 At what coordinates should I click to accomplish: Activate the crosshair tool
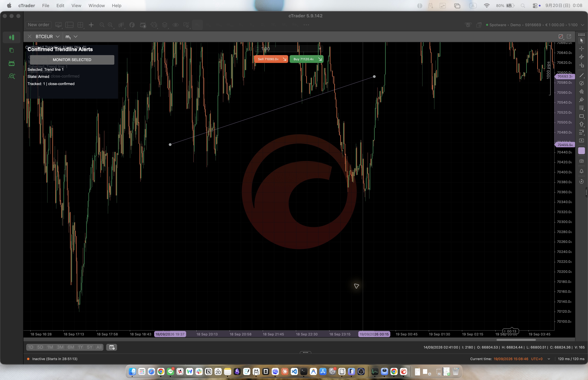[x=581, y=49]
